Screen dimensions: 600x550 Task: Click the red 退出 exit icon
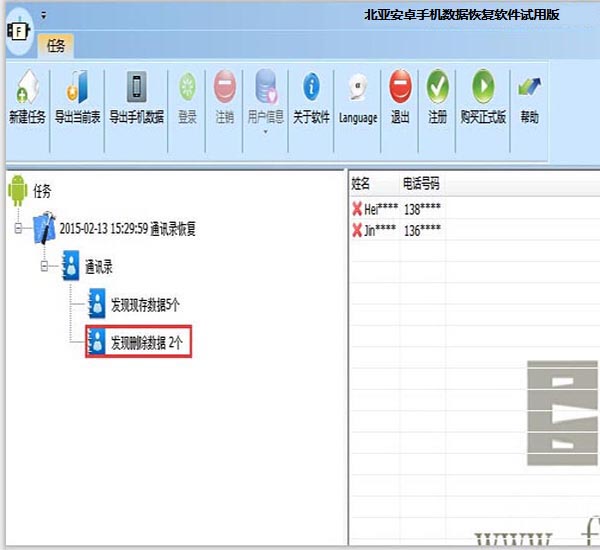tap(400, 86)
